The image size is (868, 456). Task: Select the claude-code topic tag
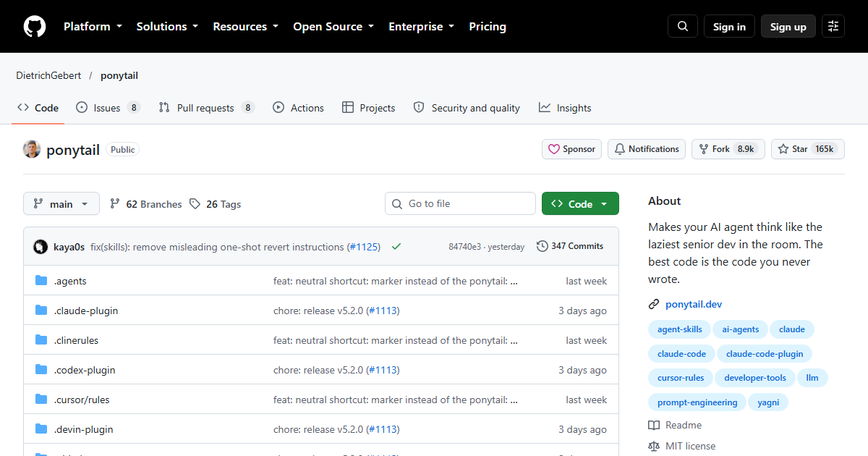point(681,354)
